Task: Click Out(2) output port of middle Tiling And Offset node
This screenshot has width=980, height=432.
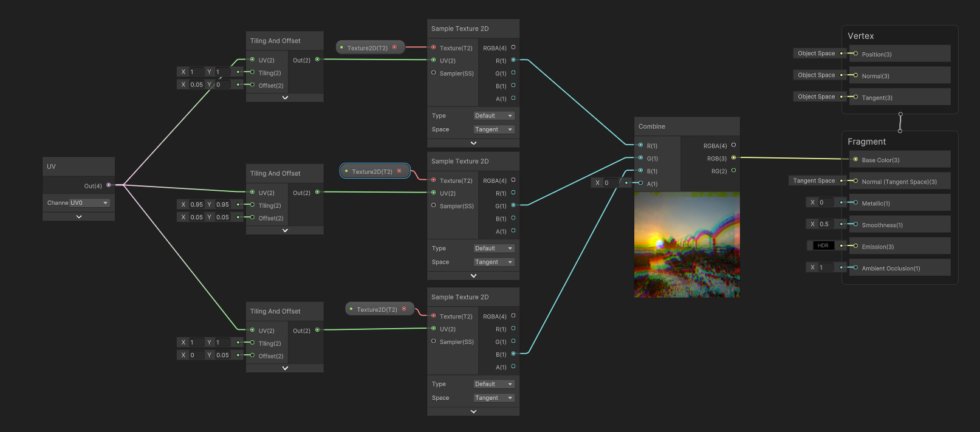Action: (317, 192)
